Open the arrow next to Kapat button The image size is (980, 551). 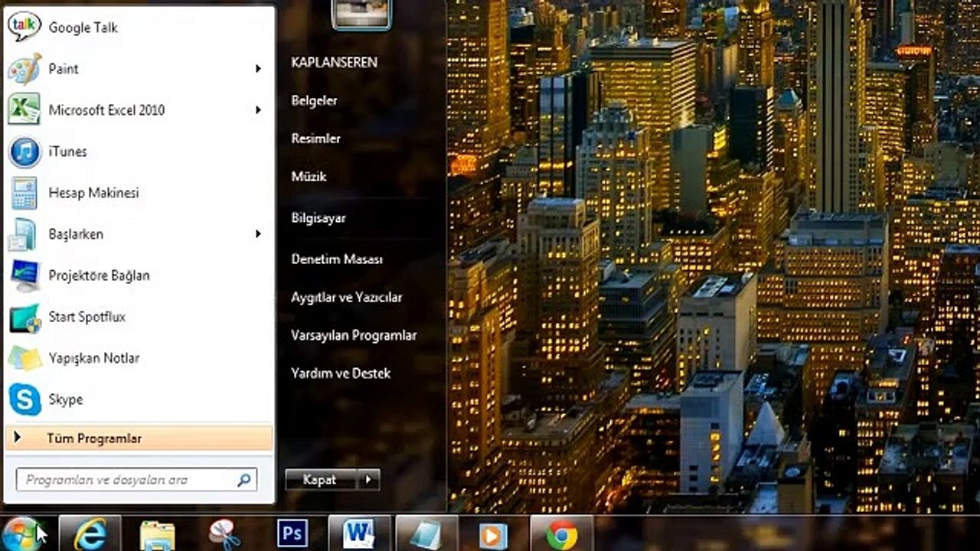[369, 480]
